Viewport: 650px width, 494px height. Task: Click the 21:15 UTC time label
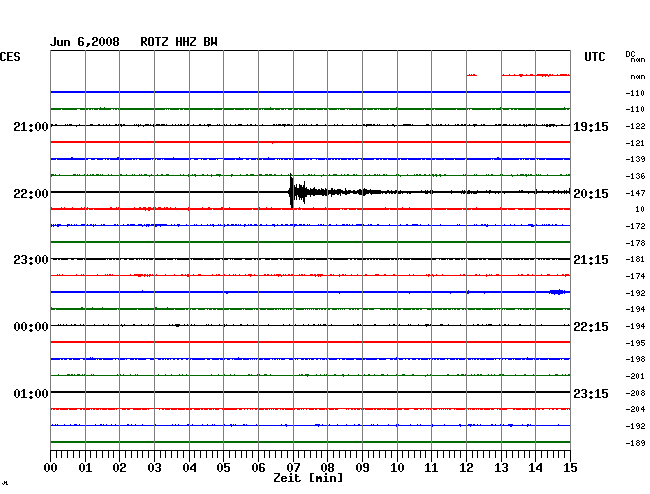pos(591,260)
